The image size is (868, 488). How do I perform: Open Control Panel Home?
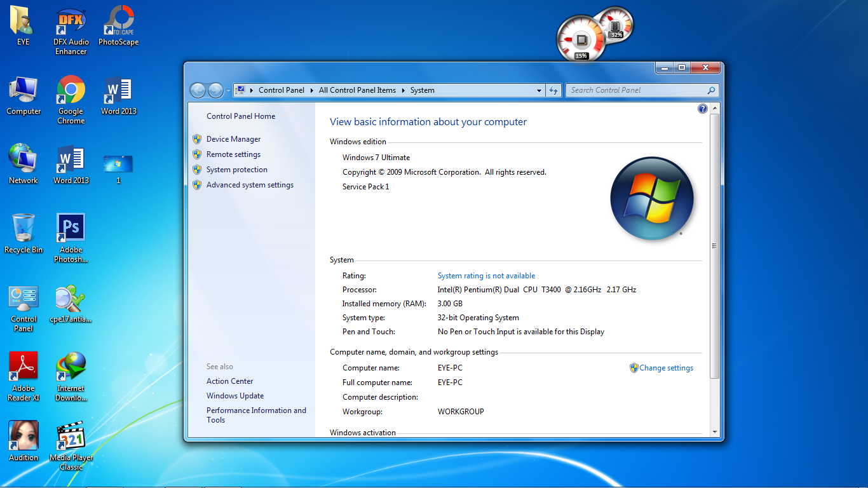coord(241,116)
